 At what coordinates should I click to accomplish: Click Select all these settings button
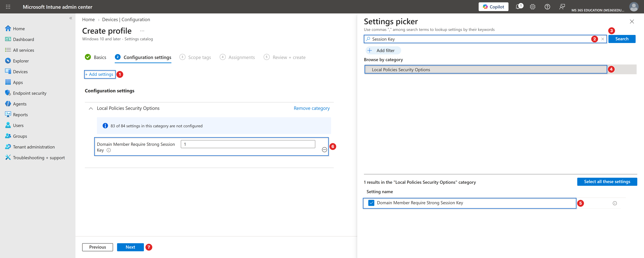tap(607, 182)
